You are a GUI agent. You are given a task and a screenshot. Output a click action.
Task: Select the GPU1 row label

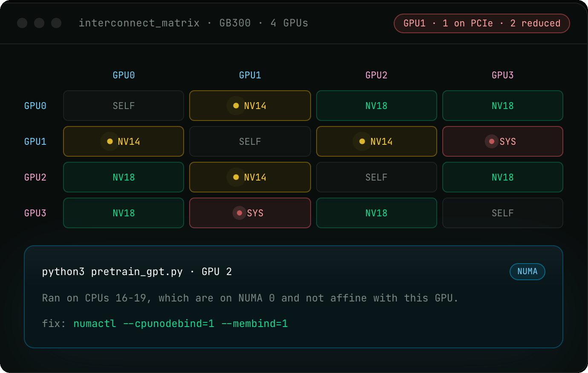[x=35, y=141]
